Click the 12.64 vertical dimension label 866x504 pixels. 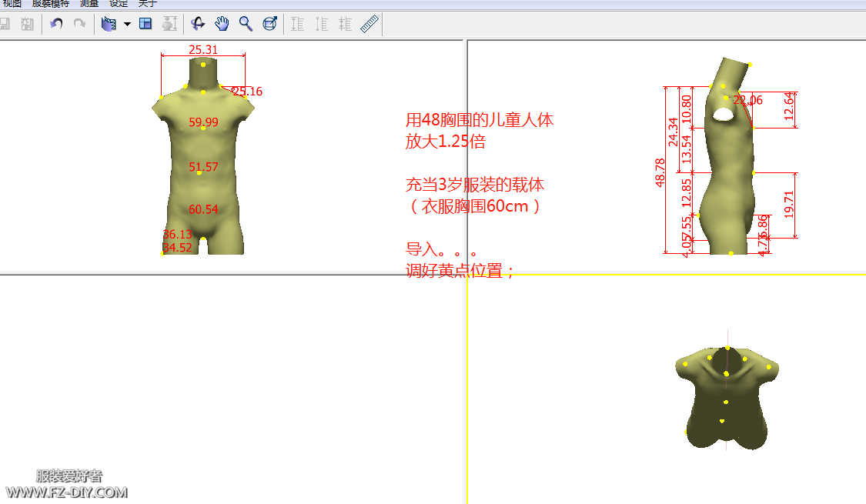[x=789, y=106]
